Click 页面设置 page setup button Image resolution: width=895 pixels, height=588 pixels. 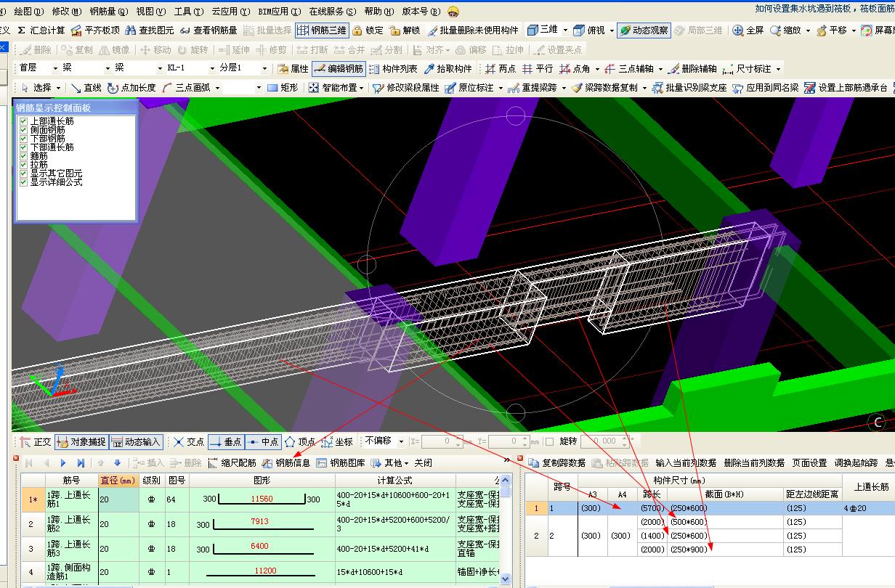pyautogui.click(x=809, y=462)
